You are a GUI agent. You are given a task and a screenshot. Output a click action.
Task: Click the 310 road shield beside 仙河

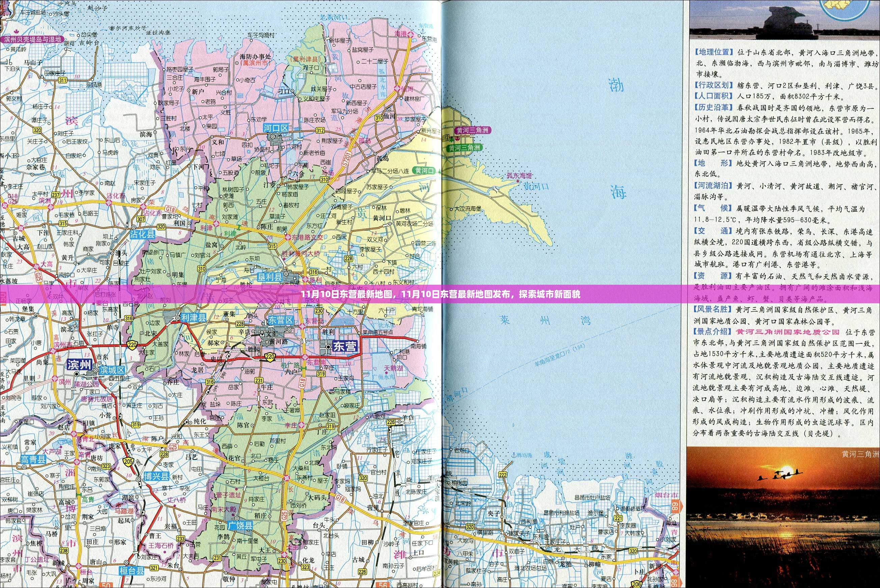[x=379, y=118]
